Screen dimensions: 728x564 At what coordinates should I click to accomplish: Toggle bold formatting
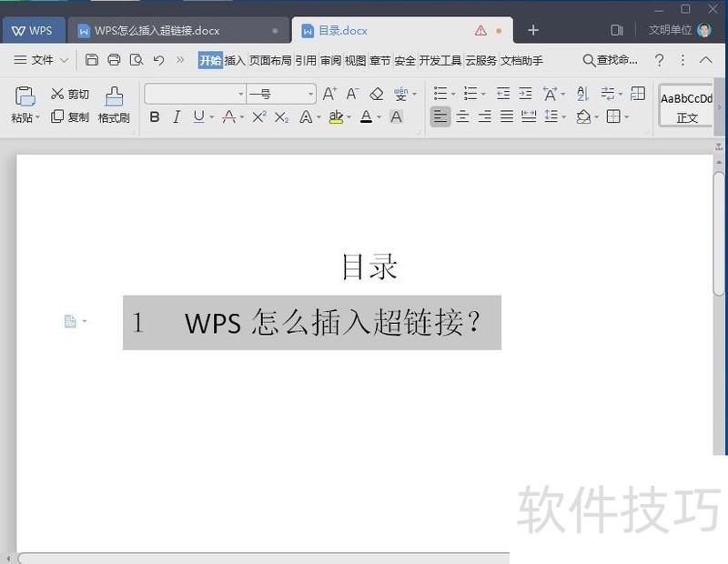point(155,116)
